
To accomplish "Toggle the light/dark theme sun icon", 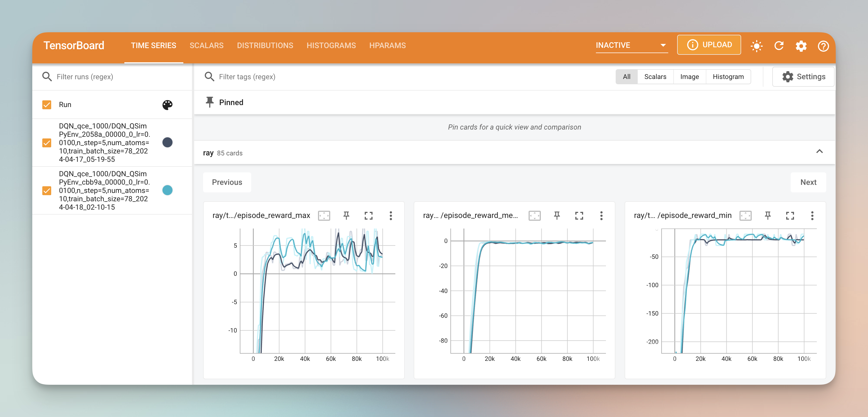I will [x=756, y=46].
